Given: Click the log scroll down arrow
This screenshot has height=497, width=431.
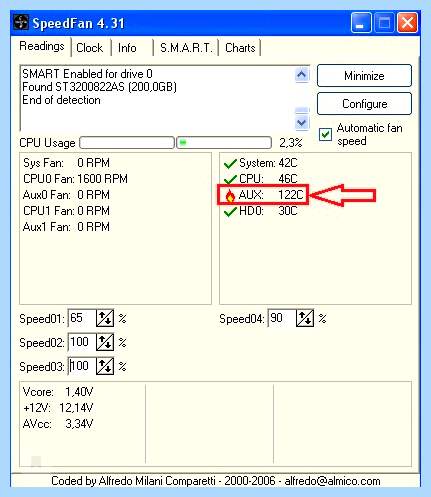Looking at the screenshot, I should click(302, 123).
